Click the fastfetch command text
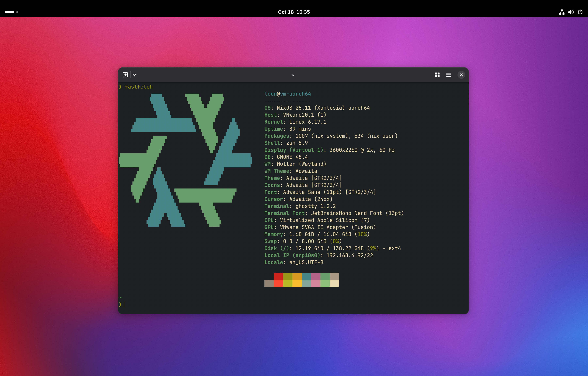This screenshot has height=376, width=588. pos(139,87)
